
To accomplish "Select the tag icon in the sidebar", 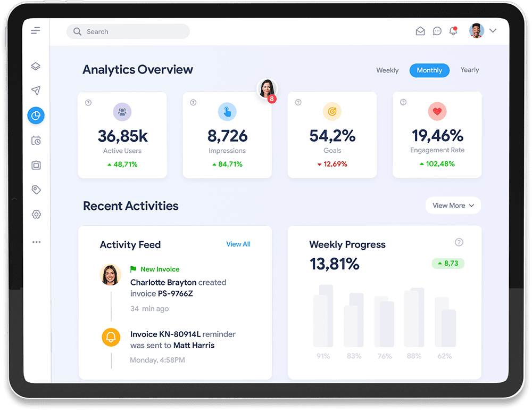I will click(36, 190).
